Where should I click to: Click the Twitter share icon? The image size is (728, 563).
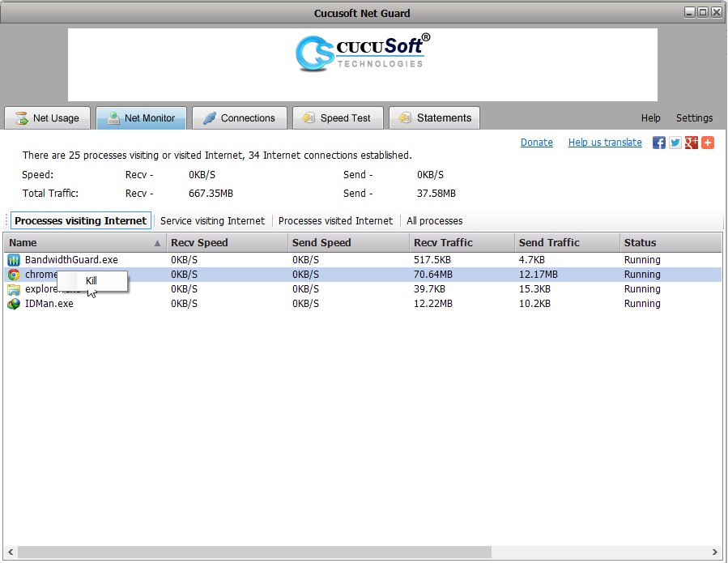point(674,142)
